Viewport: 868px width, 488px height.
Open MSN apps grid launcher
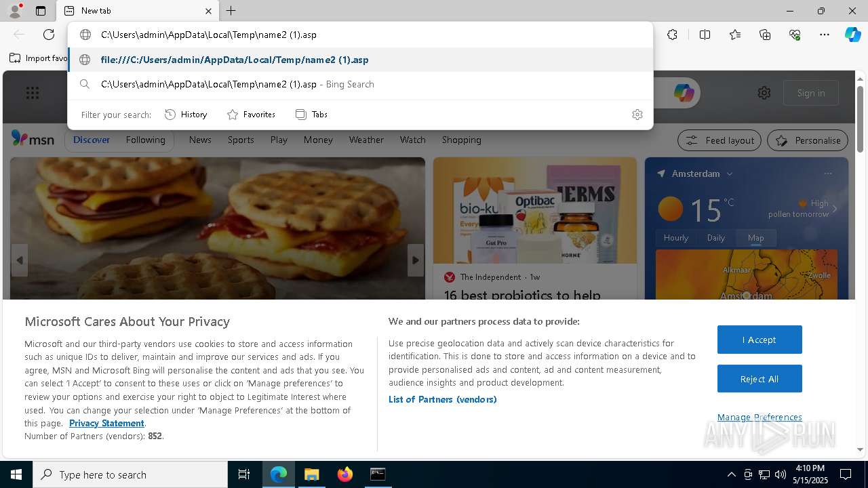(32, 93)
